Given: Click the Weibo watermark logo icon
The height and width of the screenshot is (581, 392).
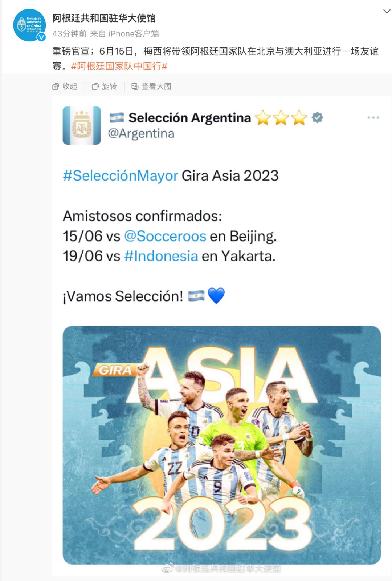Looking at the screenshot, I should 167,568.
